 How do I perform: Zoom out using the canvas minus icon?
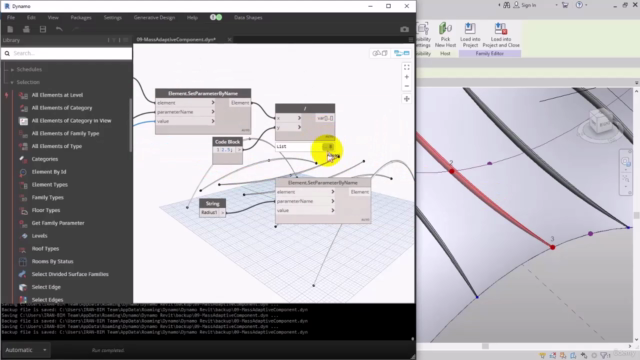pyautogui.click(x=407, y=86)
